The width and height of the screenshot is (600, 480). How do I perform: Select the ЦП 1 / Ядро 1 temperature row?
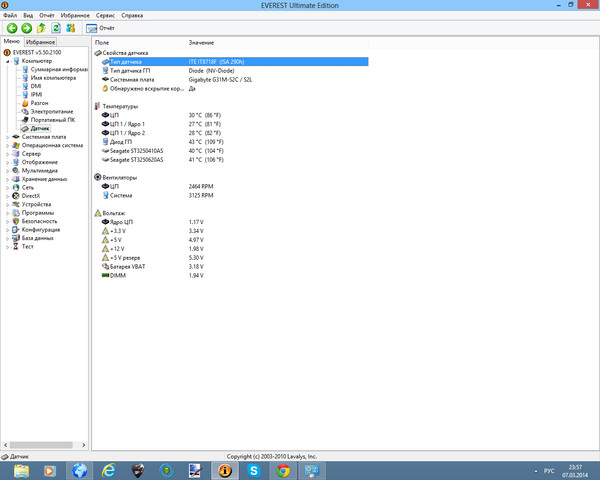click(235, 124)
